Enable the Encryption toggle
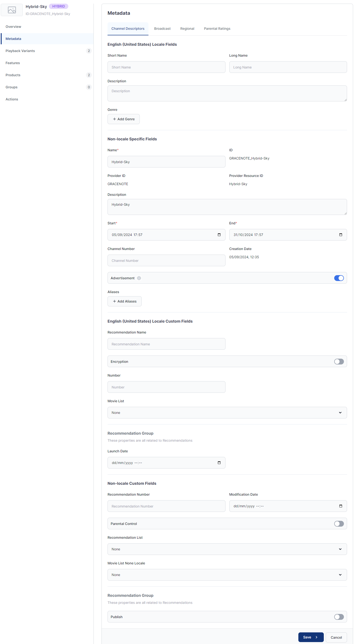The height and width of the screenshot is (644, 356). pyautogui.click(x=339, y=362)
